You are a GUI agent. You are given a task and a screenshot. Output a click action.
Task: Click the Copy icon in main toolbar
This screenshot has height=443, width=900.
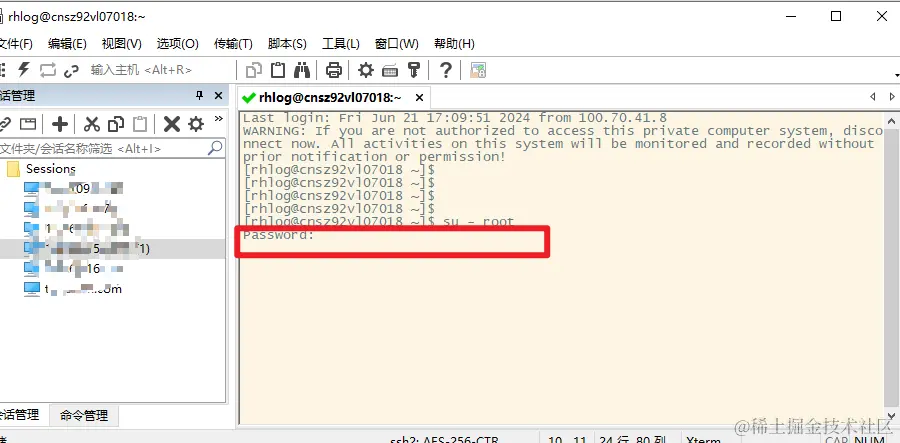click(x=254, y=70)
